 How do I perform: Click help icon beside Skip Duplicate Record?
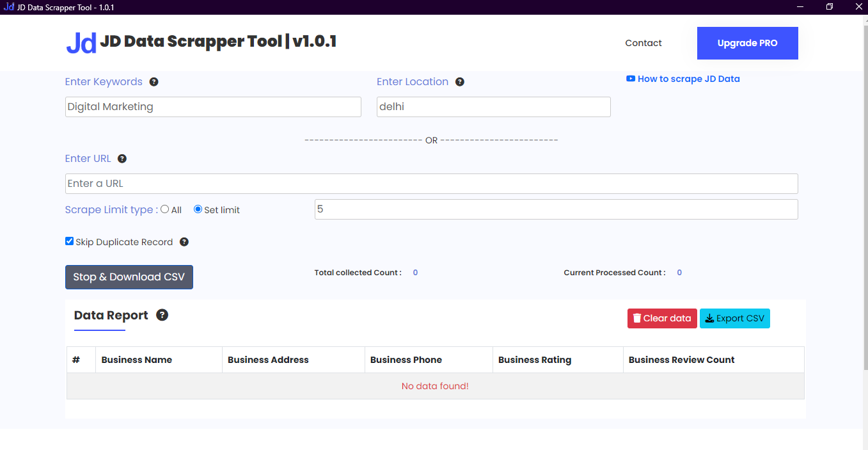tap(184, 242)
